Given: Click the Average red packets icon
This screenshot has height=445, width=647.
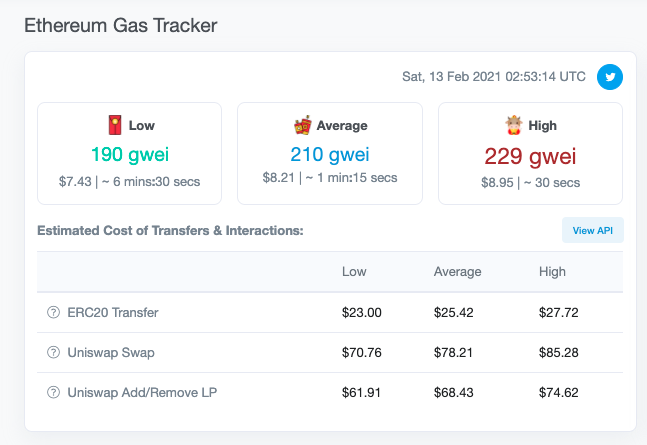Looking at the screenshot, I should [302, 125].
